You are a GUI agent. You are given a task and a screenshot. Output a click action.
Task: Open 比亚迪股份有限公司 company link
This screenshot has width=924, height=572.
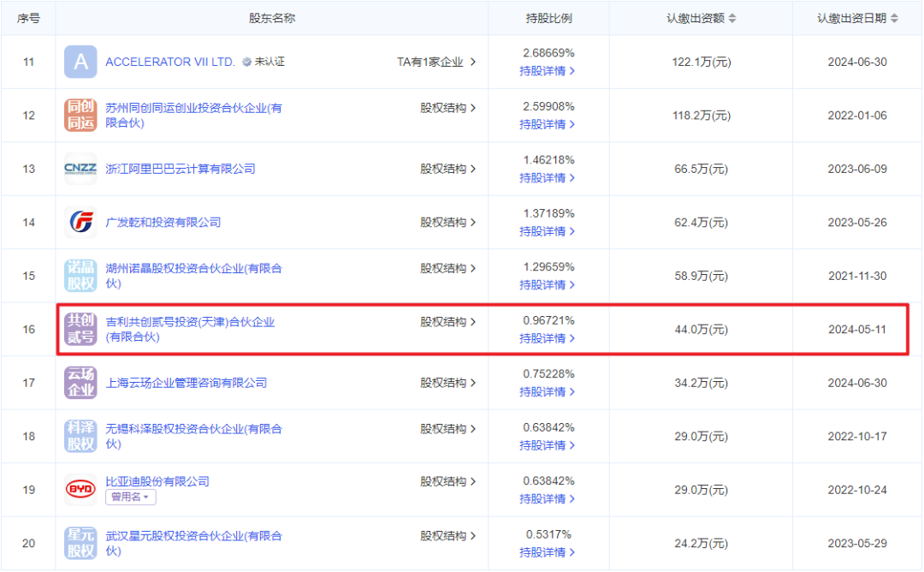(157, 481)
